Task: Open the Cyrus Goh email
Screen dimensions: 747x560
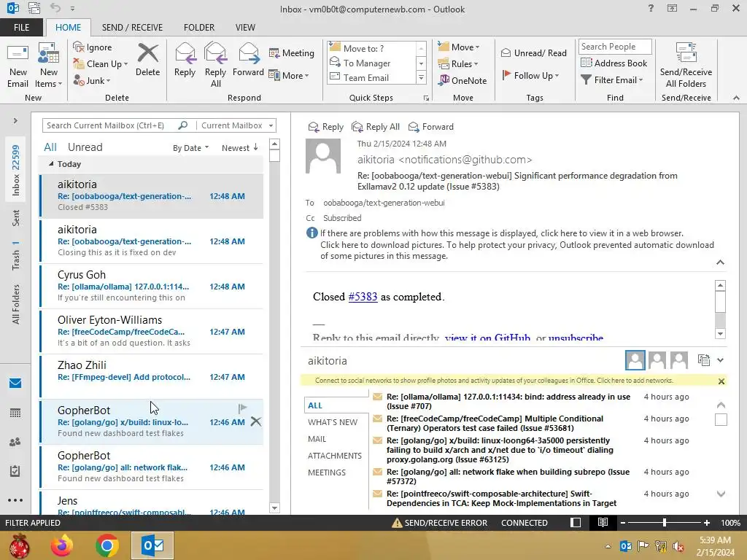Action: click(152, 286)
